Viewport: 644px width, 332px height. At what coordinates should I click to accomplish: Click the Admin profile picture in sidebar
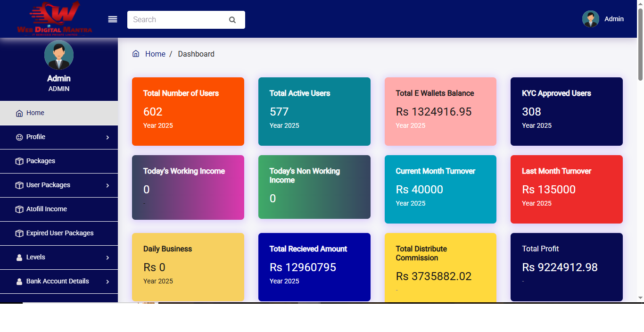pos(58,55)
